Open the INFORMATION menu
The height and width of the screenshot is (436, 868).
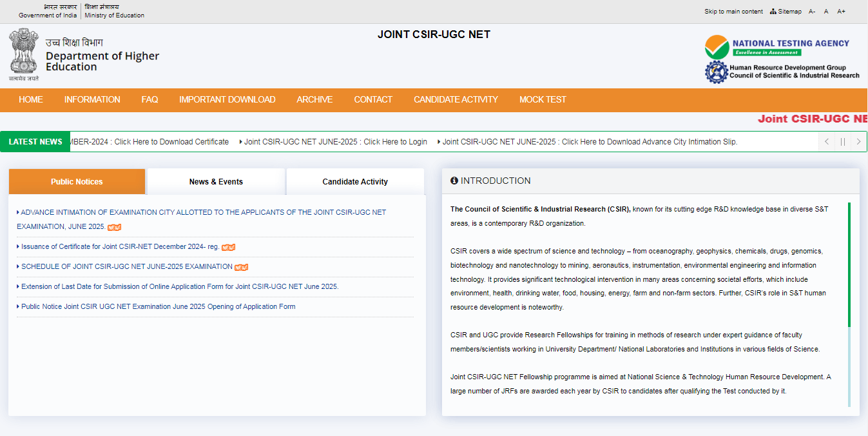click(92, 100)
